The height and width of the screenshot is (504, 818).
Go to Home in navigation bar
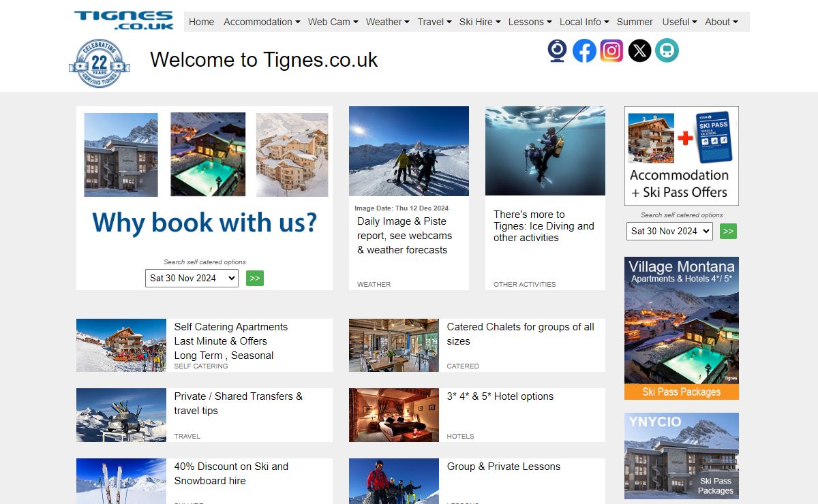[x=201, y=22]
